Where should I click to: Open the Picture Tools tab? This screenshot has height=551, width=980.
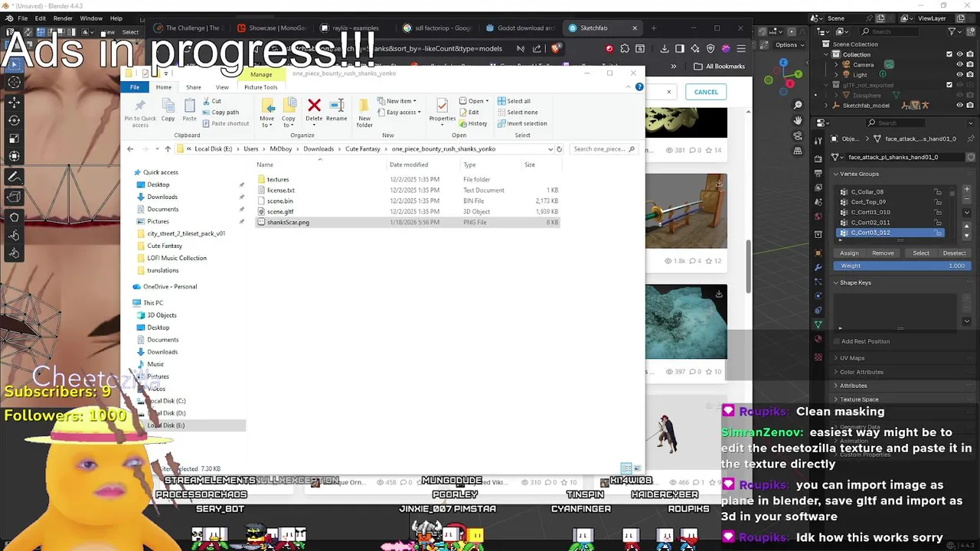(x=261, y=87)
